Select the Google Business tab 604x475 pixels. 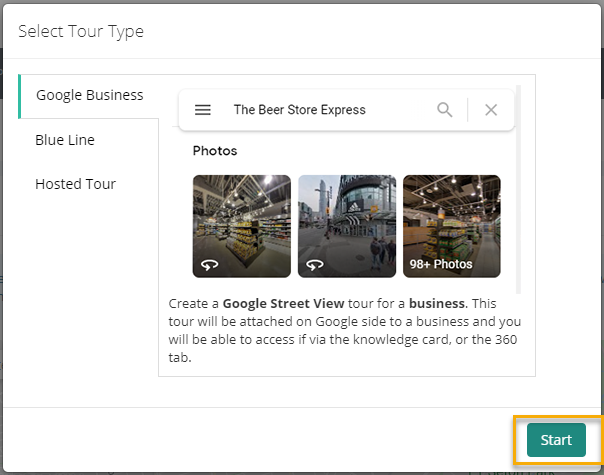(89, 96)
